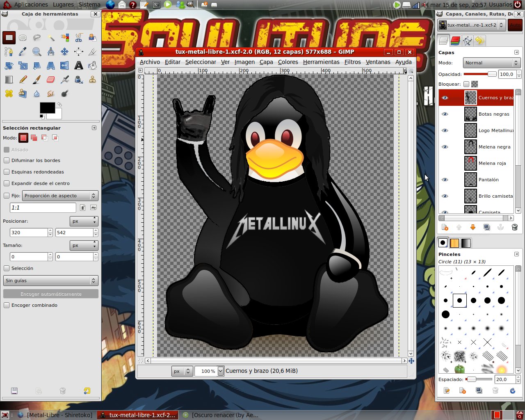Enable Difuminar los bordes checkbox

click(x=7, y=160)
